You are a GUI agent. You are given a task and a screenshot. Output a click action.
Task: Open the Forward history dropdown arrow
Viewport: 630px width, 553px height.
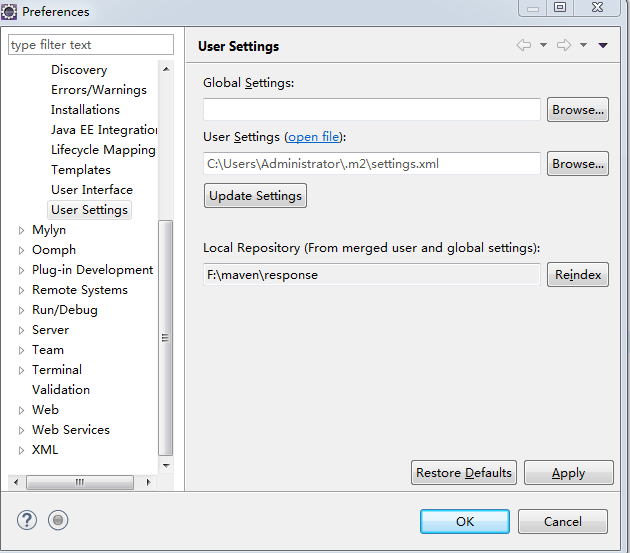pyautogui.click(x=583, y=45)
